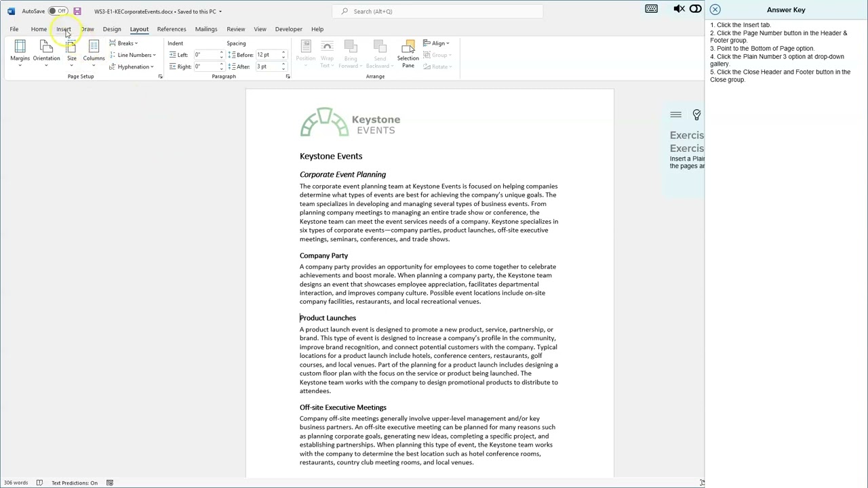The image size is (868, 488).
Task: Click the proofing icon in status bar
Action: pos(39,483)
